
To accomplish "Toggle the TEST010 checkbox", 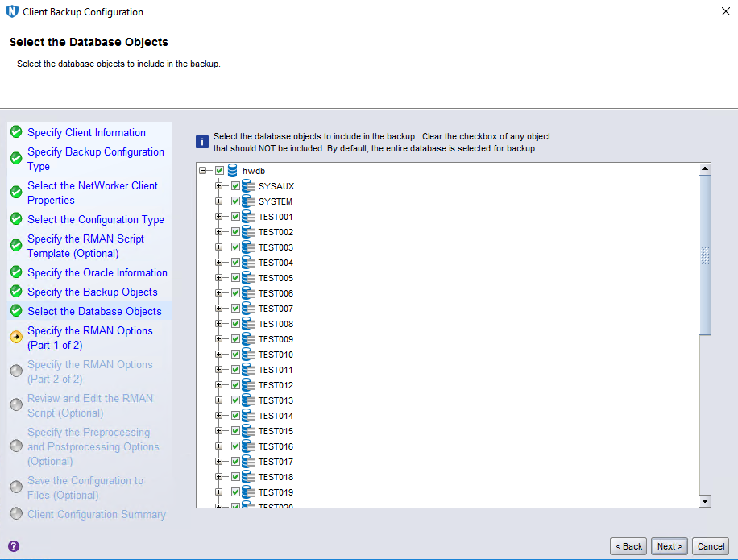I will tap(235, 355).
